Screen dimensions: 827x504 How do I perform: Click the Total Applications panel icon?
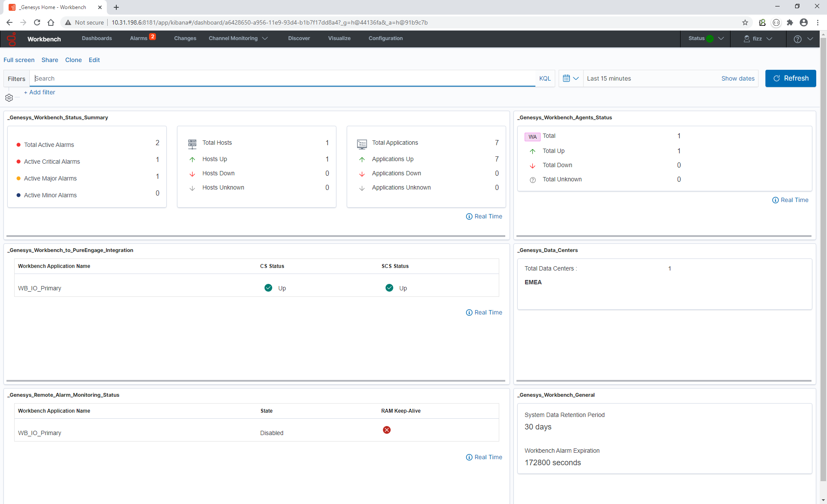point(362,144)
